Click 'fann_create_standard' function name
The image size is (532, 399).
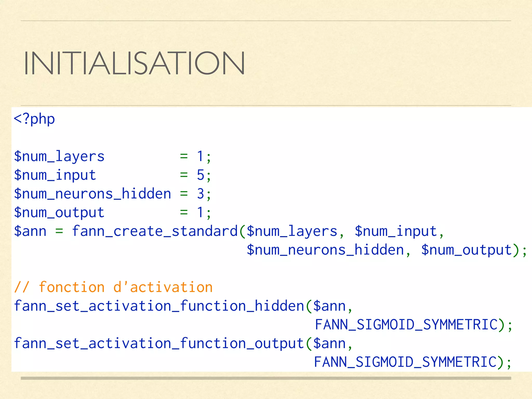click(x=155, y=231)
